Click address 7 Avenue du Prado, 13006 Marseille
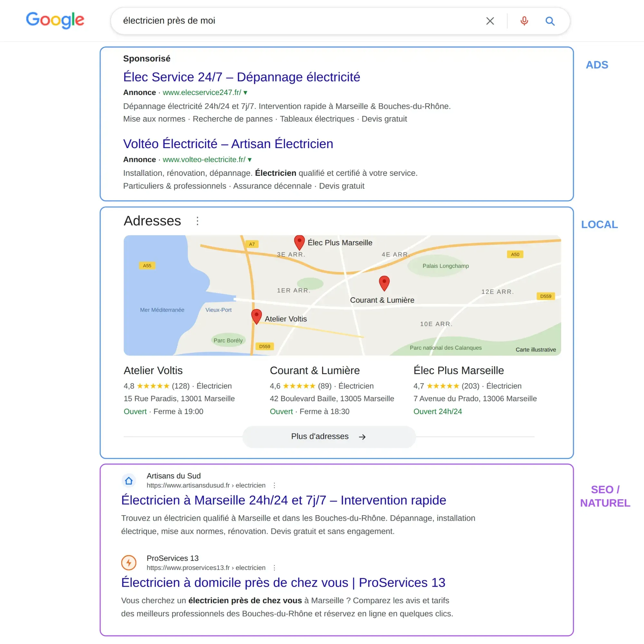Viewport: 644px width, 644px height. pos(475,399)
